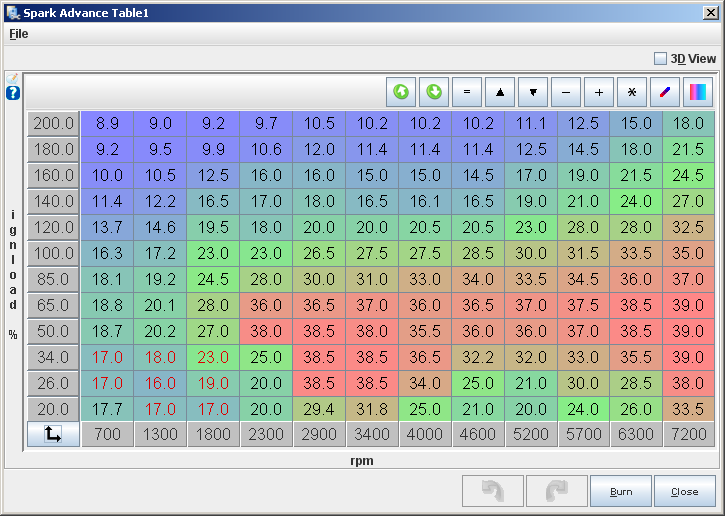Open the File menu

tap(19, 33)
